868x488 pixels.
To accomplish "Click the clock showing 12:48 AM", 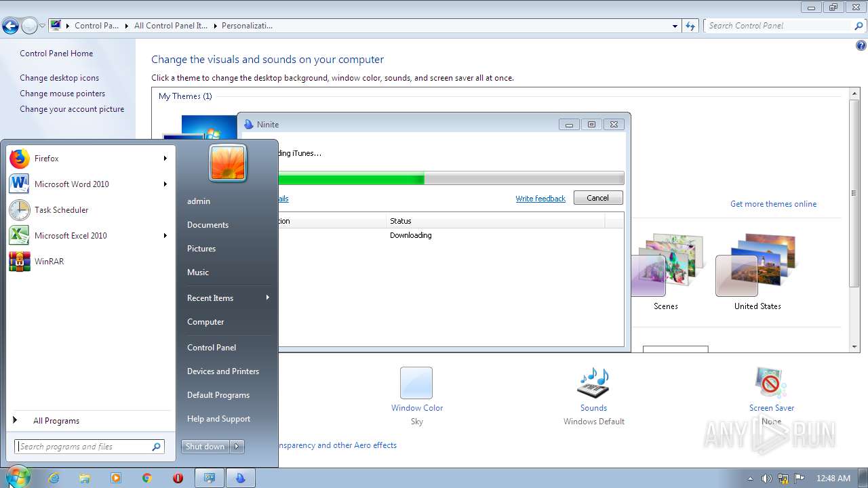I will point(833,479).
